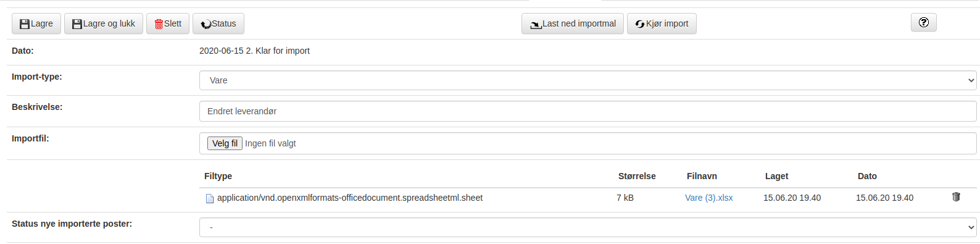This screenshot has height=244, width=980.
Task: Click the Størrelse column header
Action: pos(637,176)
